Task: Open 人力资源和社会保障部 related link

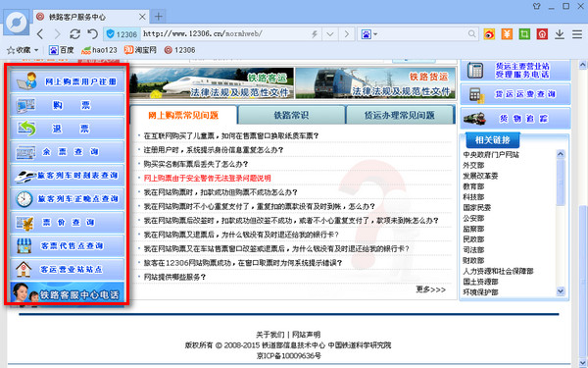Action: [498, 271]
